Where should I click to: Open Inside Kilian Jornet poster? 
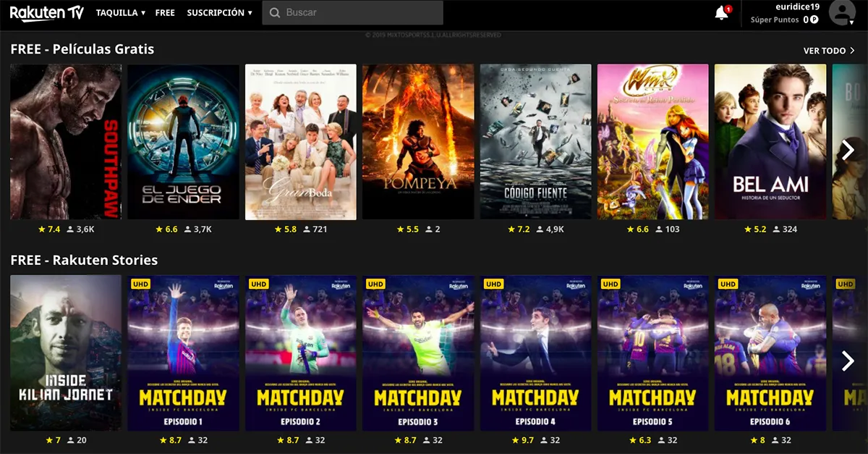[66, 353]
